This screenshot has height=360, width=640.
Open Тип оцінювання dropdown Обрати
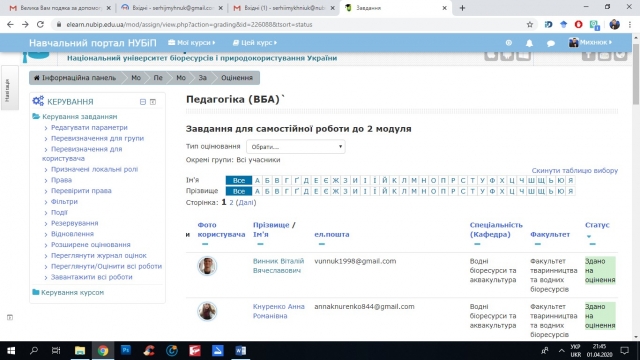(296, 147)
